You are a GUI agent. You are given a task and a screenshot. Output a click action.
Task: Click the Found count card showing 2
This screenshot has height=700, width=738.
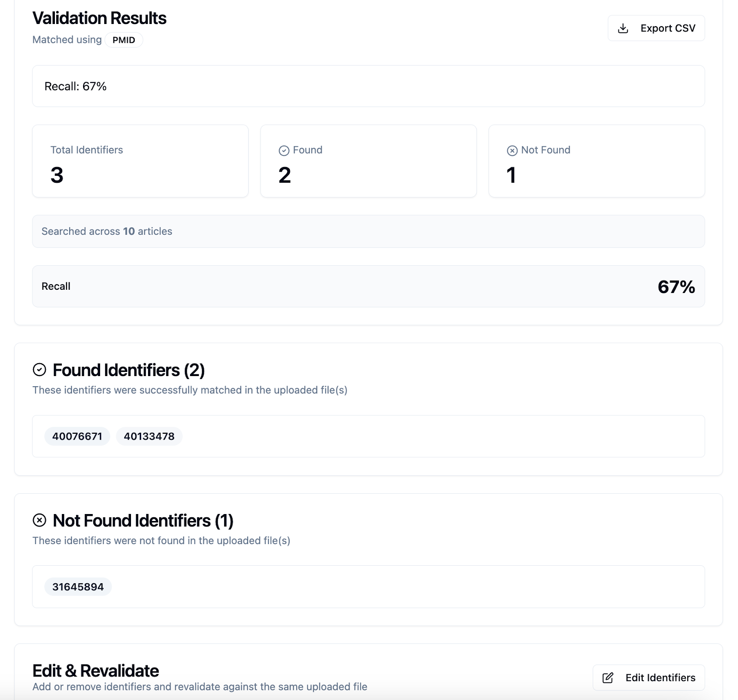[368, 161]
